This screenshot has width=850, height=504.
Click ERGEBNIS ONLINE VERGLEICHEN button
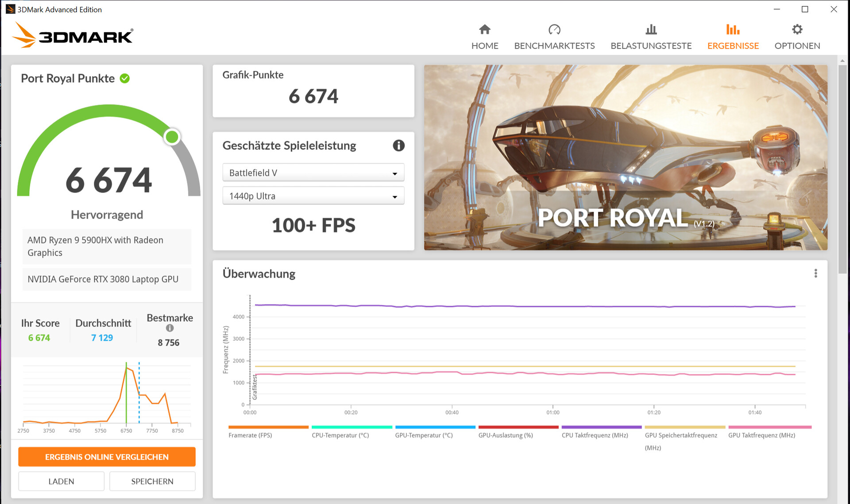[x=107, y=457]
